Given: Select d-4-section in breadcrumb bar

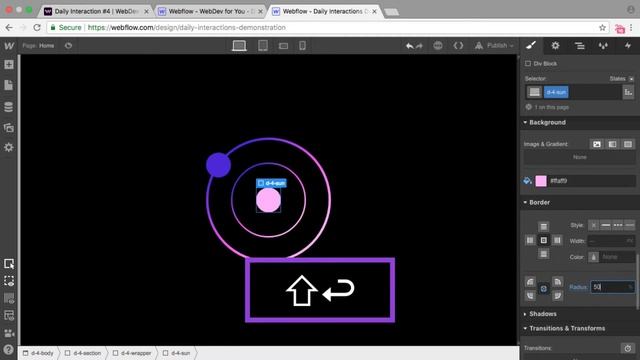Looking at the screenshot, I should (x=83, y=353).
